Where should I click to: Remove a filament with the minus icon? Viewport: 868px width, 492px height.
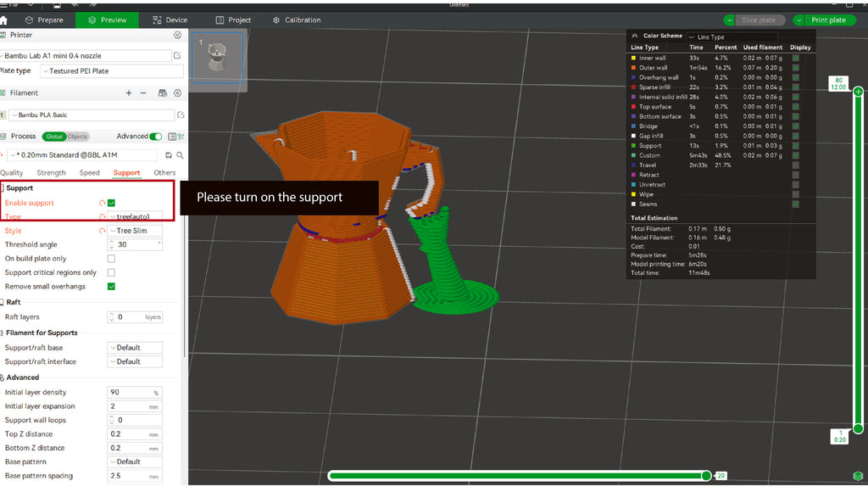coord(143,93)
